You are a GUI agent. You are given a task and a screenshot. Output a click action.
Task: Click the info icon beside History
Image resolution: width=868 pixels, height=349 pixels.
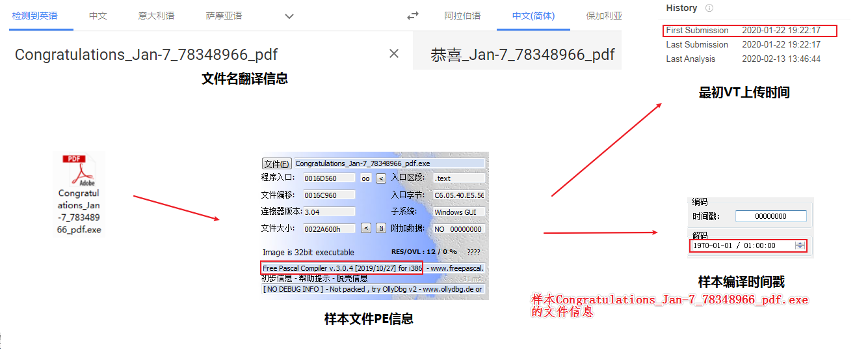(x=709, y=8)
